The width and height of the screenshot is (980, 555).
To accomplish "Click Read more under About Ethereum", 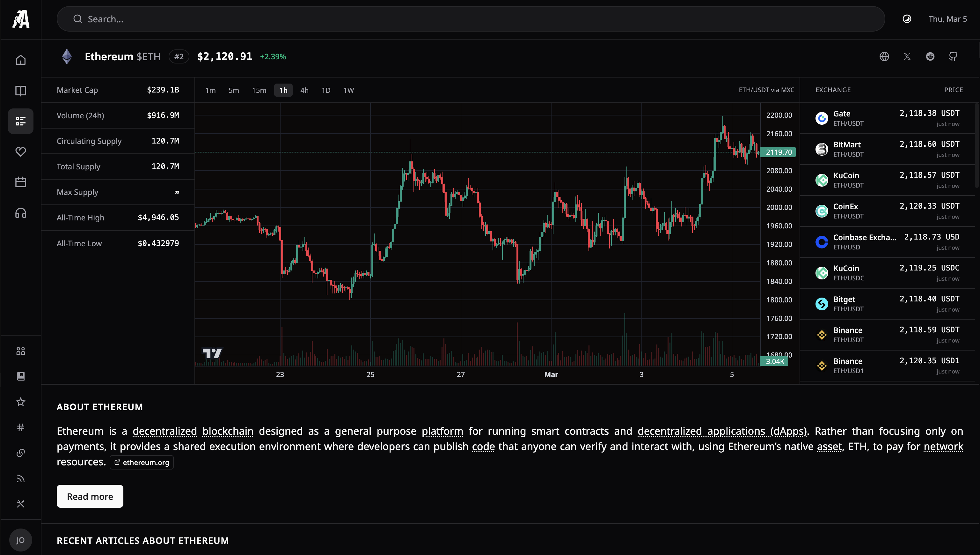I will coord(90,496).
